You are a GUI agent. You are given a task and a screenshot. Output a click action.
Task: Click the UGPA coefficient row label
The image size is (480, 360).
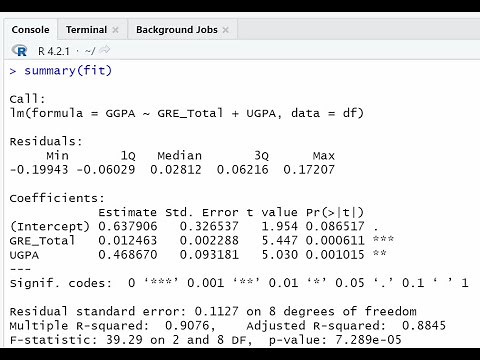24,255
